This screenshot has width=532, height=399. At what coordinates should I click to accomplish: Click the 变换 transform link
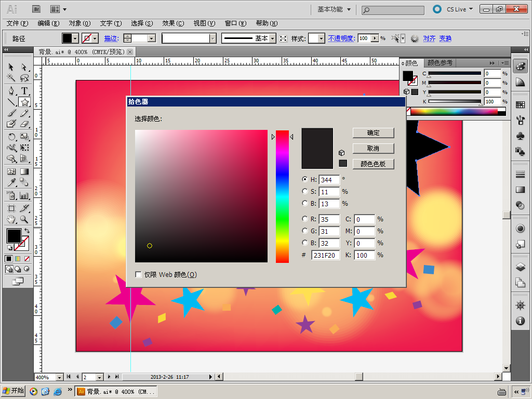coord(445,38)
